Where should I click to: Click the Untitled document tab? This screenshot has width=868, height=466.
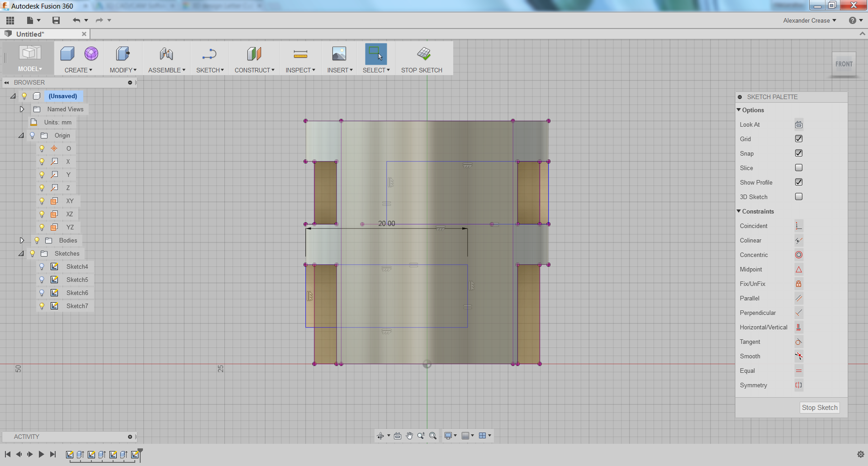point(29,34)
